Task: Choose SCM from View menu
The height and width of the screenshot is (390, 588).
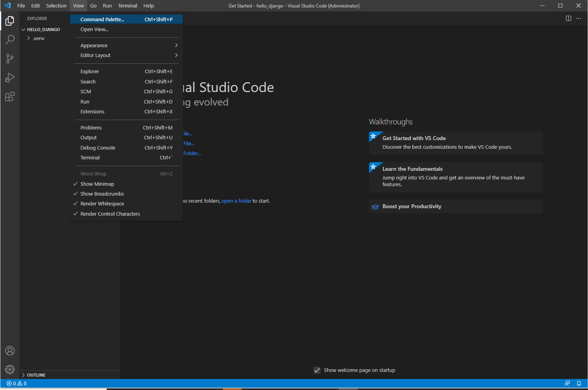Action: tap(126, 91)
